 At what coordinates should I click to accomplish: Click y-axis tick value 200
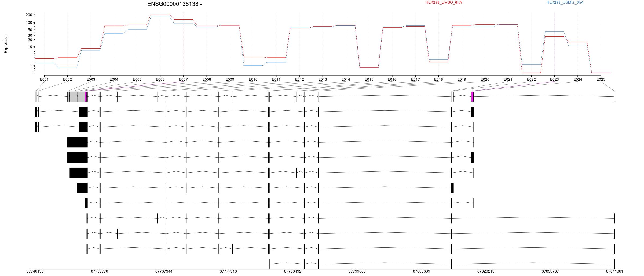pos(29,15)
